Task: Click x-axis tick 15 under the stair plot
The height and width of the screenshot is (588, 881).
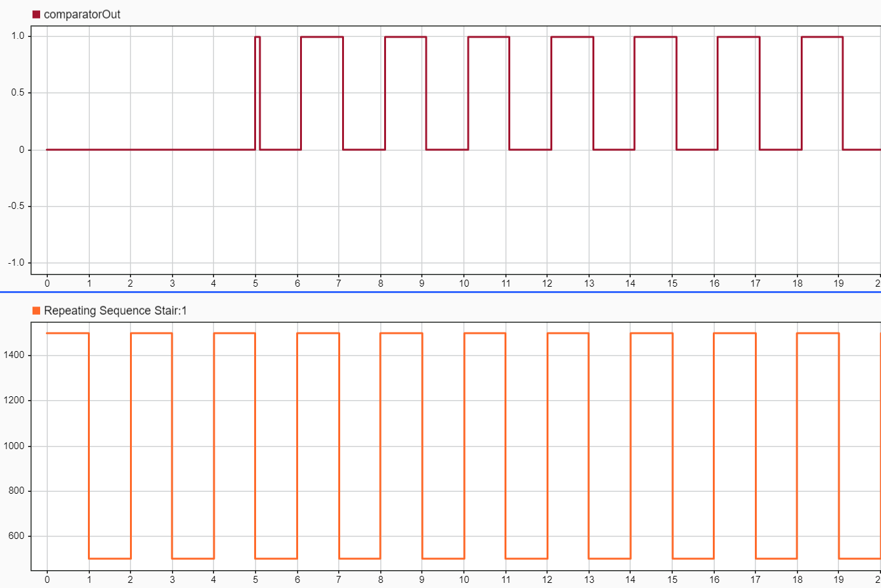Action: (x=672, y=580)
